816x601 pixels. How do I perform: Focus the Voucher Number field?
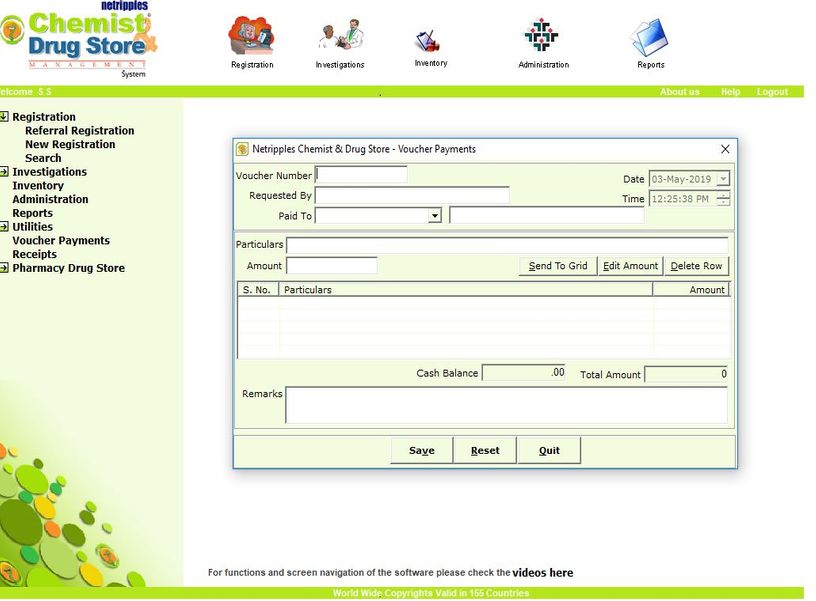[361, 174]
